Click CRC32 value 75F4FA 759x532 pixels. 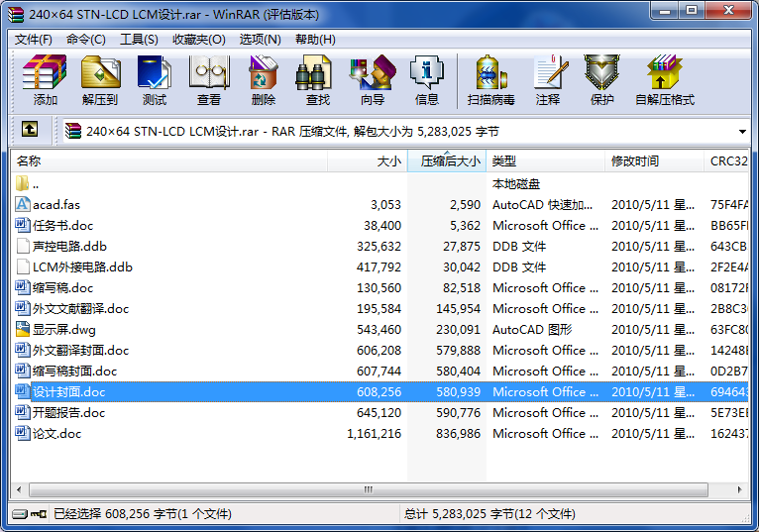pos(729,205)
